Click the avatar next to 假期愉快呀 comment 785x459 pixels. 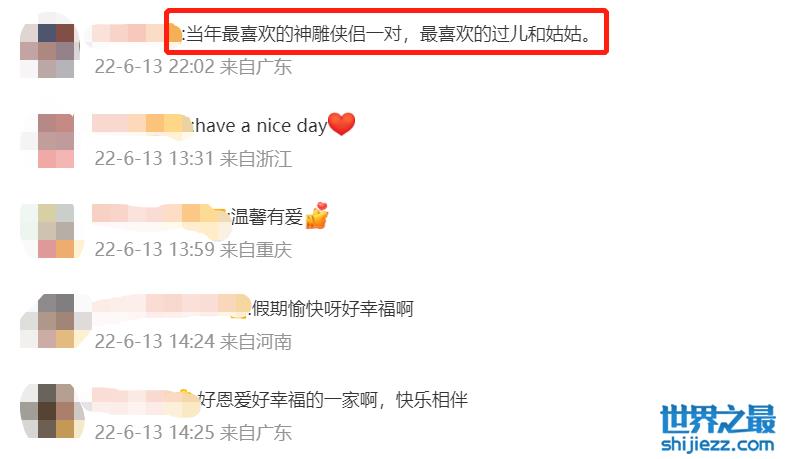pyautogui.click(x=49, y=321)
